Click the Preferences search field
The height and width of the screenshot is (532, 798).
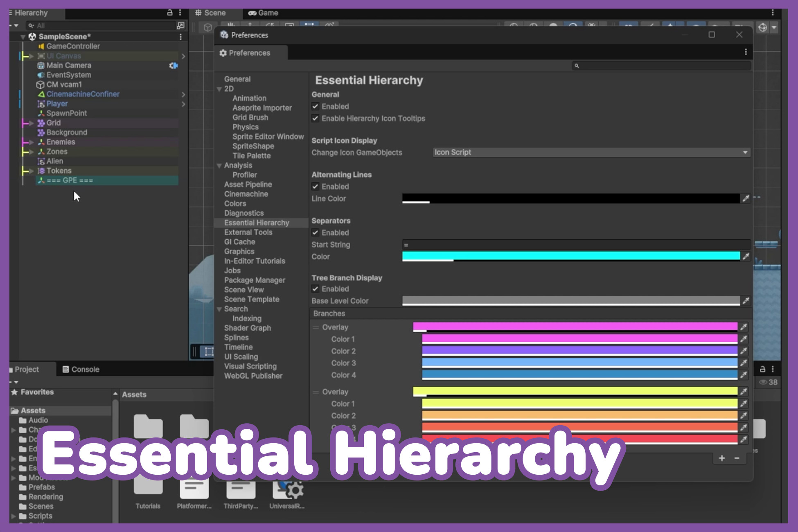pos(661,65)
